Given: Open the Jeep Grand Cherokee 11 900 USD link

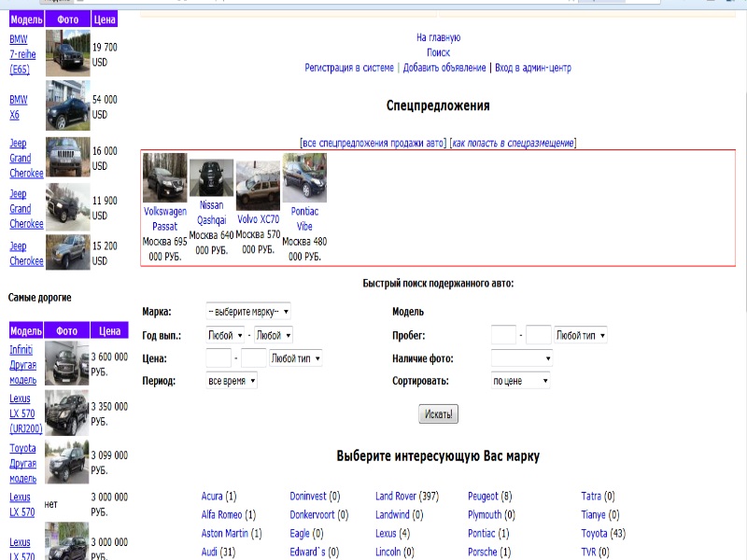Looking at the screenshot, I should (26, 208).
